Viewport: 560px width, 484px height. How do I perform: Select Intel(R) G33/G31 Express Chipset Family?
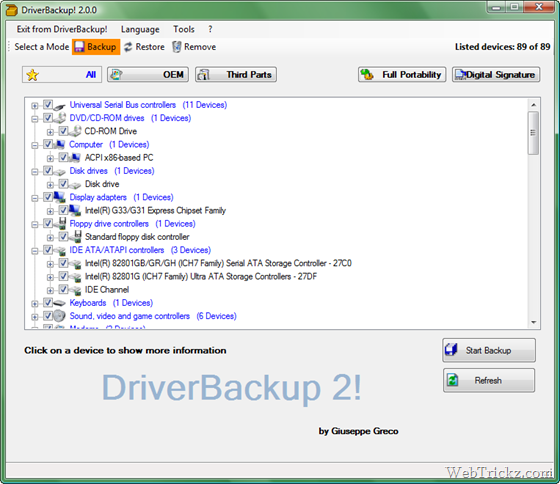(155, 210)
